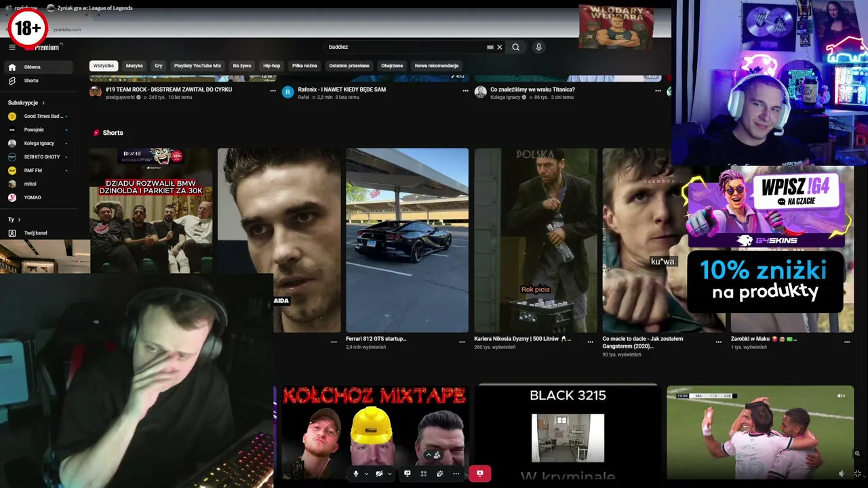868x488 pixels.
Task: Mute the football video with the speaker icon
Action: (x=842, y=474)
